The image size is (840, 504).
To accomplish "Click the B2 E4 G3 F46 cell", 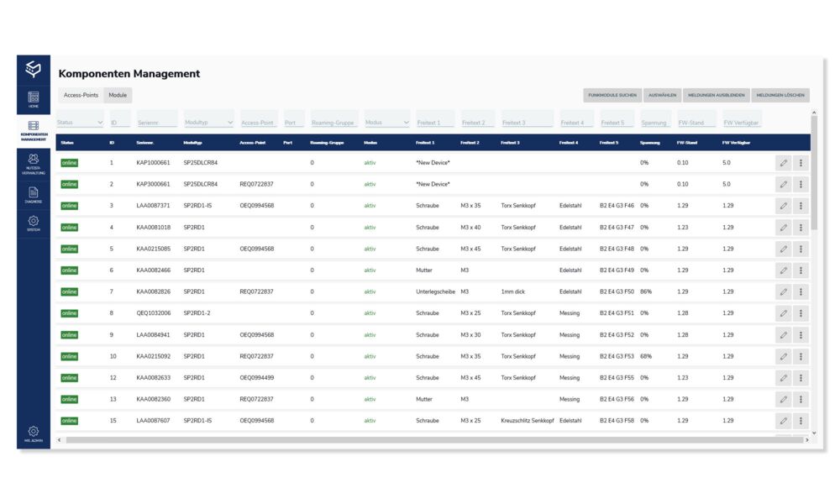I will [x=617, y=206].
